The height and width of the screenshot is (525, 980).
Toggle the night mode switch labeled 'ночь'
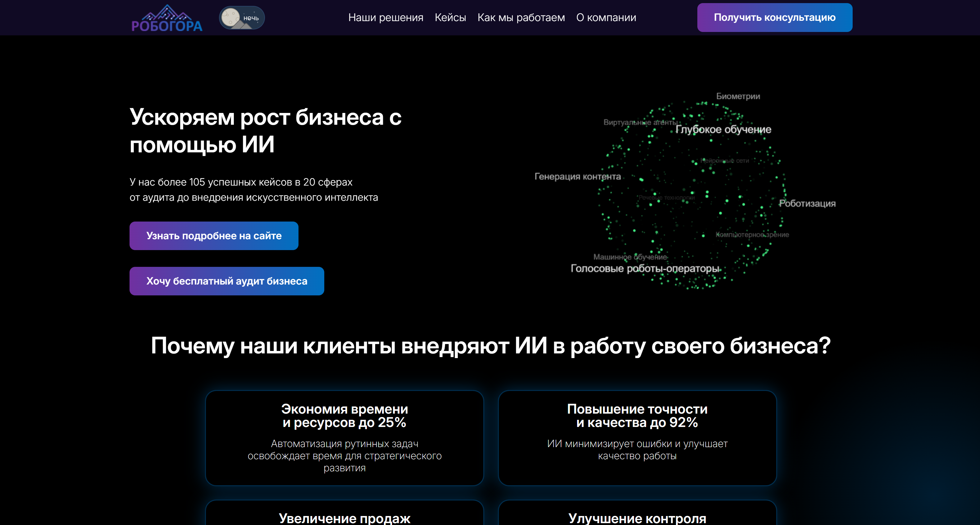pyautogui.click(x=241, y=17)
